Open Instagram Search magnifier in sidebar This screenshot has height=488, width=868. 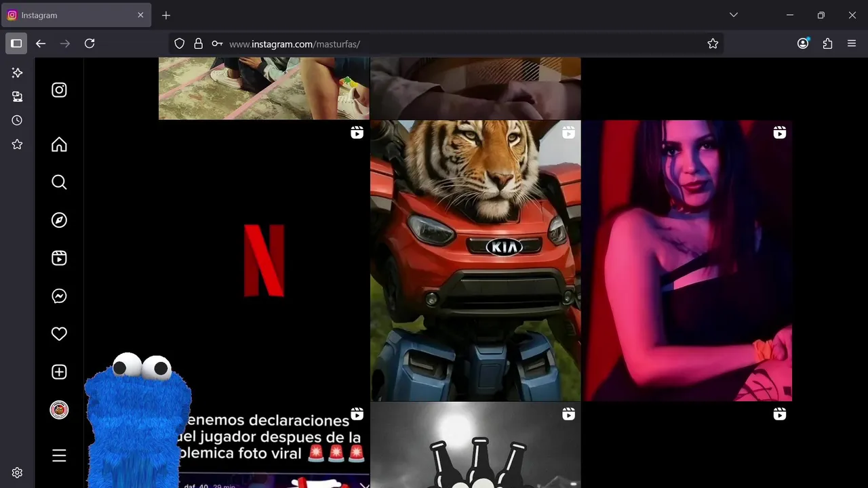[59, 182]
